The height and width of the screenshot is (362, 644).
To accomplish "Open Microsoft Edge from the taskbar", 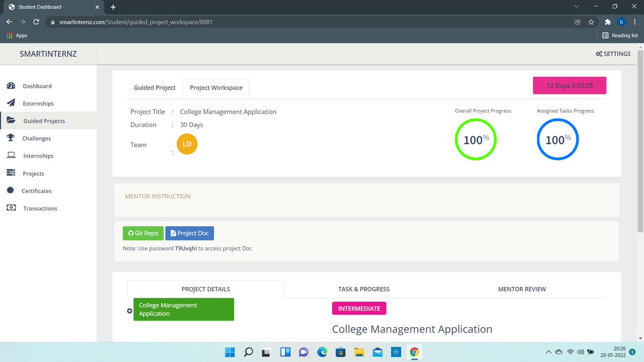I will (322, 352).
